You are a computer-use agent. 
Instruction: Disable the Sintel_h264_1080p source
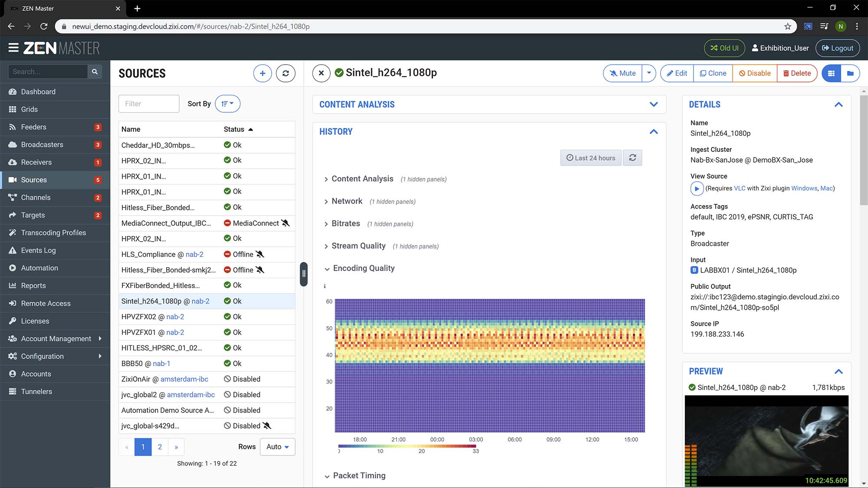pyautogui.click(x=755, y=73)
